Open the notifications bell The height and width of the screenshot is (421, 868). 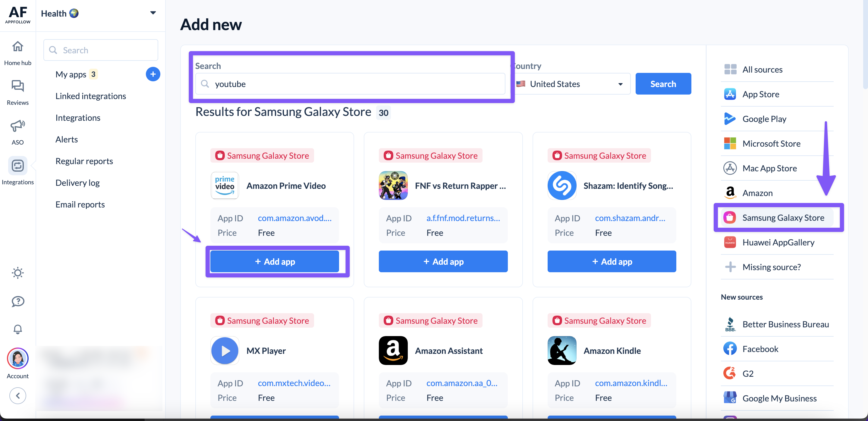17,329
